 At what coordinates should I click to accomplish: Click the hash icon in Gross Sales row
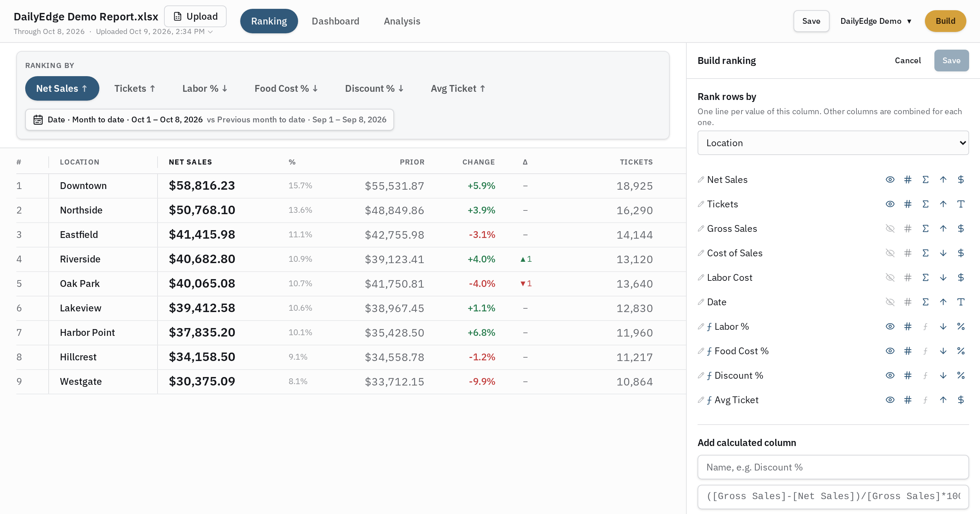pyautogui.click(x=908, y=228)
